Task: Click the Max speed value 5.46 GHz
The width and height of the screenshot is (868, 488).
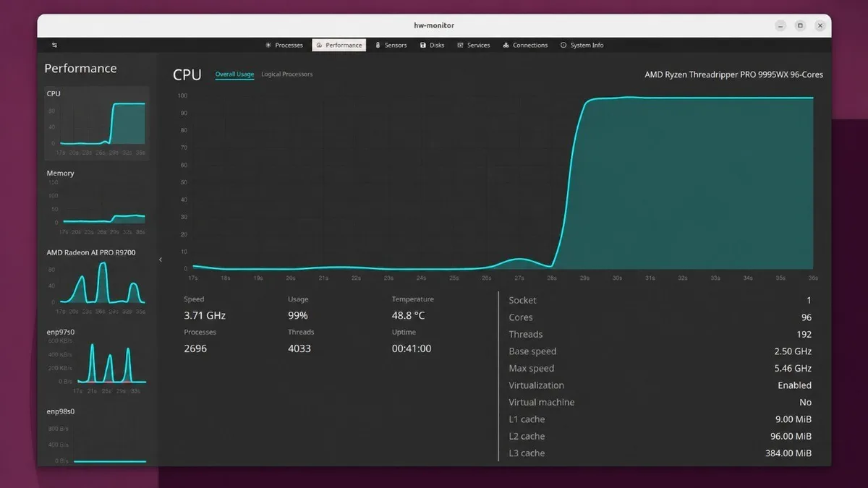Action: coord(793,368)
